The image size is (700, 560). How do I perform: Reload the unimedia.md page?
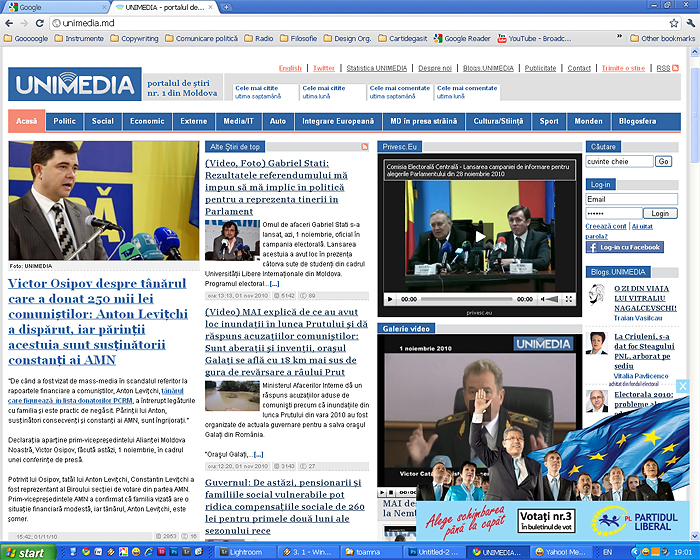(x=39, y=23)
